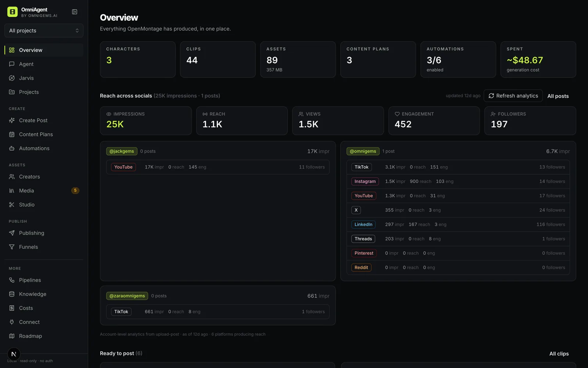Click the OmniAgent logo icon

point(12,12)
